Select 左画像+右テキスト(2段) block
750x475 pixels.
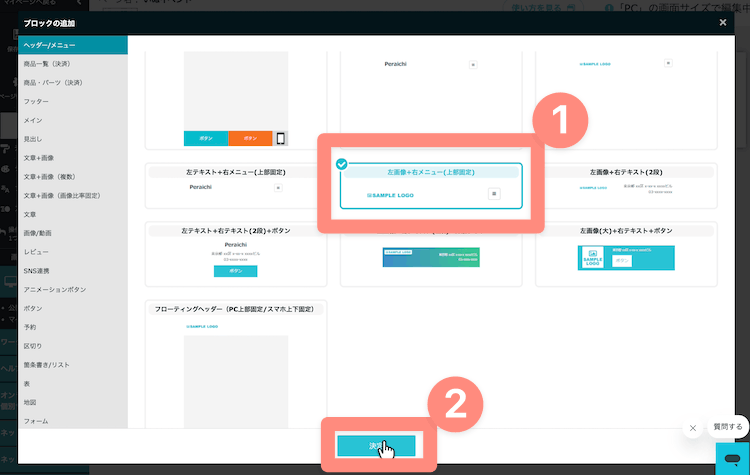pyautogui.click(x=626, y=186)
